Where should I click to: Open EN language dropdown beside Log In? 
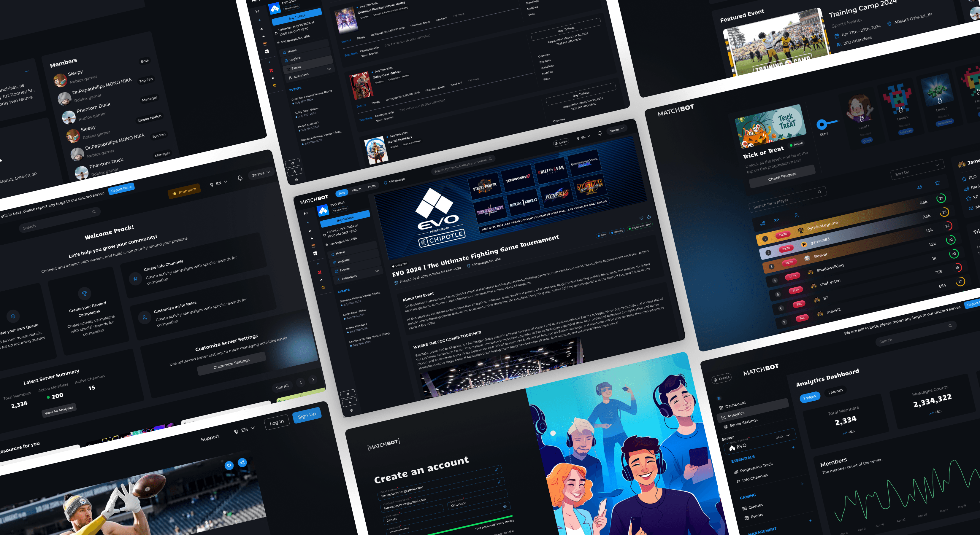(x=244, y=430)
